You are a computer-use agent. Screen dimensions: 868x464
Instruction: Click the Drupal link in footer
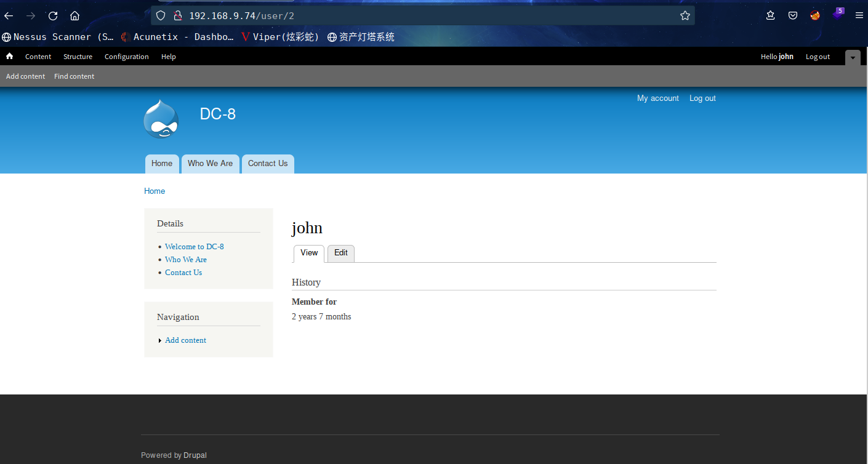tap(195, 455)
